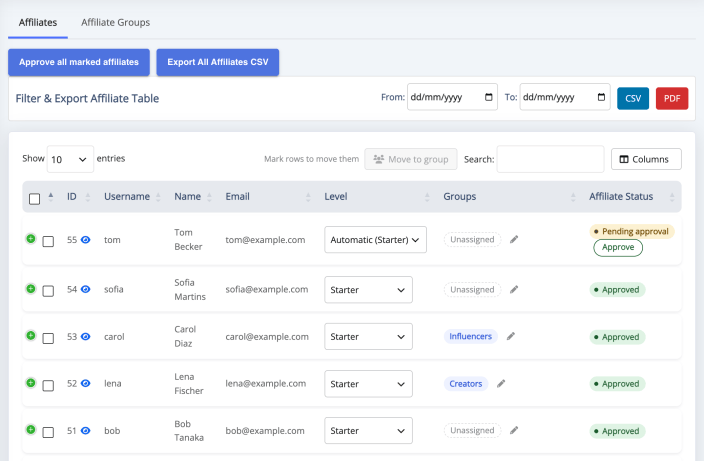Click the name Lena Fischer
This screenshot has height=461, width=704.
point(189,383)
